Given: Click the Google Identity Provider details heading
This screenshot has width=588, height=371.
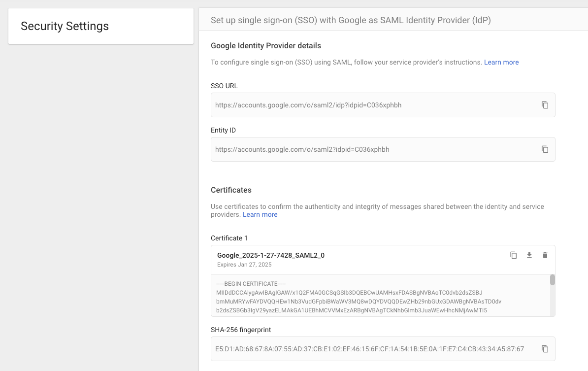Looking at the screenshot, I should pyautogui.click(x=266, y=46).
